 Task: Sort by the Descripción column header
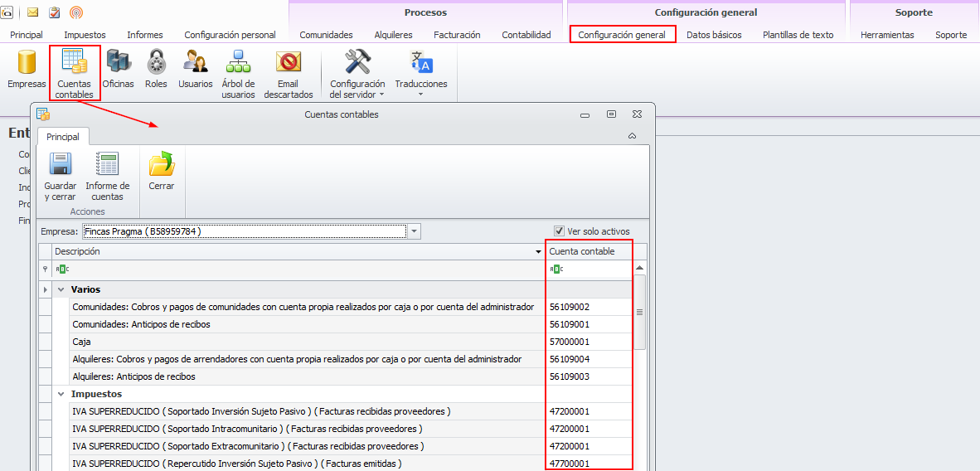pos(290,251)
